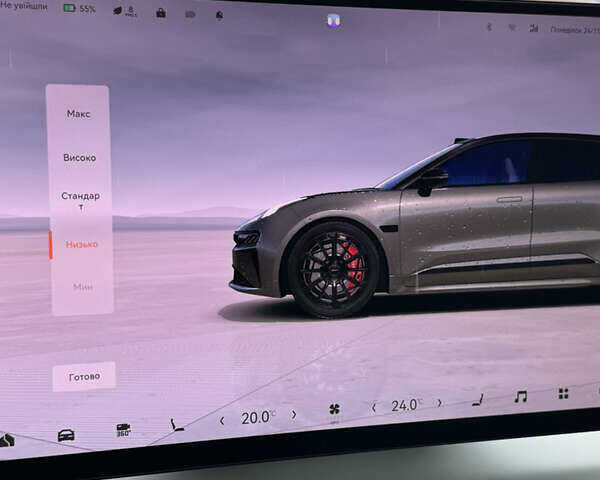Tap the headlights status icon
The height and width of the screenshot is (480, 600).
click(x=190, y=15)
